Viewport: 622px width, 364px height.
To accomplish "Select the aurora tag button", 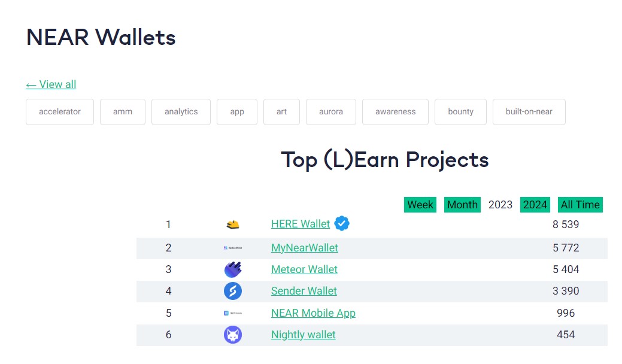I will click(331, 112).
